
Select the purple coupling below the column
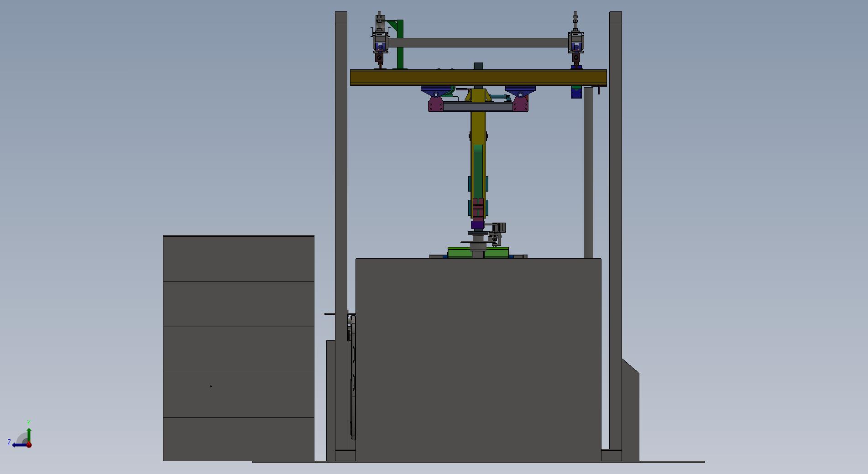coord(478,224)
